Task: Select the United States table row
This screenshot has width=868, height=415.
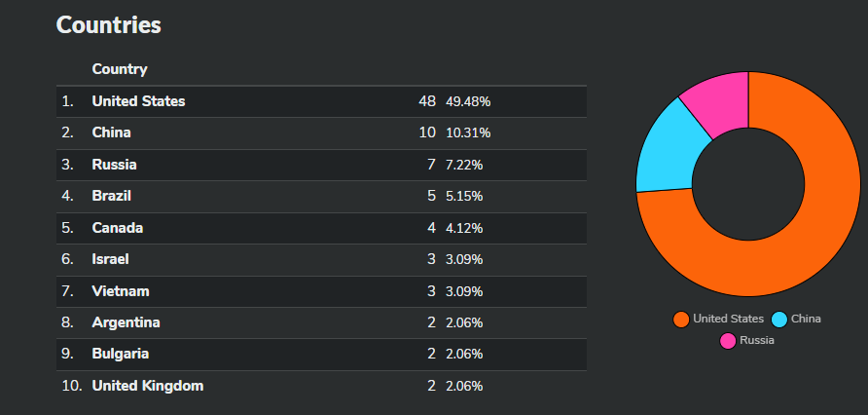Action: [321, 102]
